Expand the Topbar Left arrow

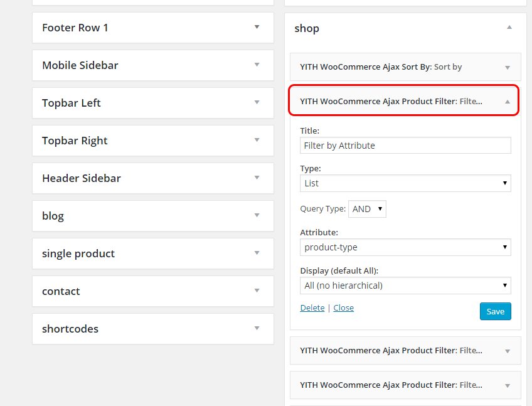tap(257, 102)
